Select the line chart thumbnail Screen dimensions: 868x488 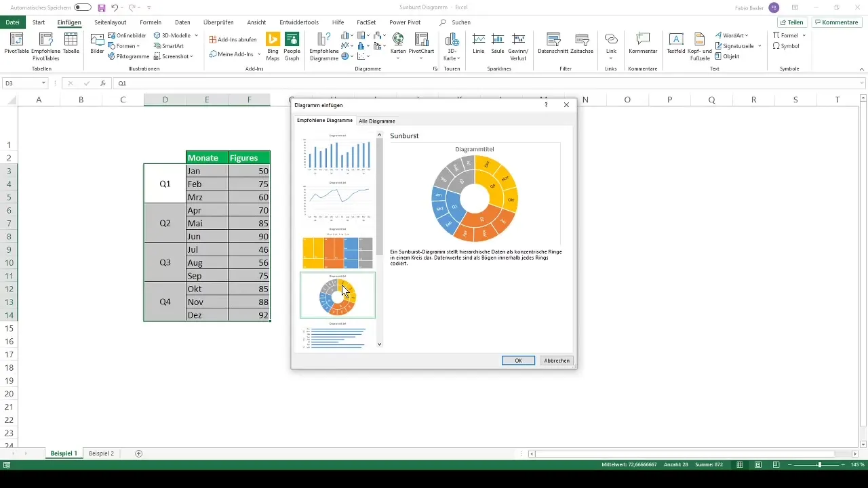[338, 201]
